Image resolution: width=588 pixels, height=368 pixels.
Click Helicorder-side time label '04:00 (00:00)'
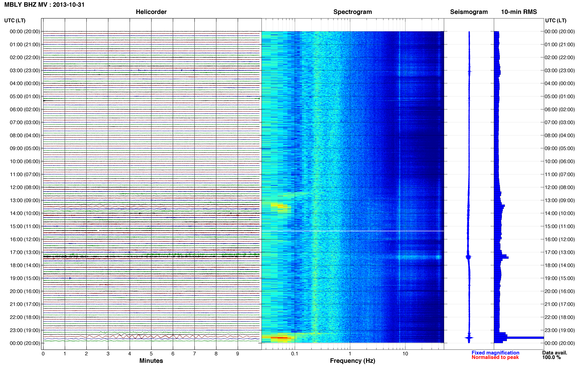coord(25,83)
